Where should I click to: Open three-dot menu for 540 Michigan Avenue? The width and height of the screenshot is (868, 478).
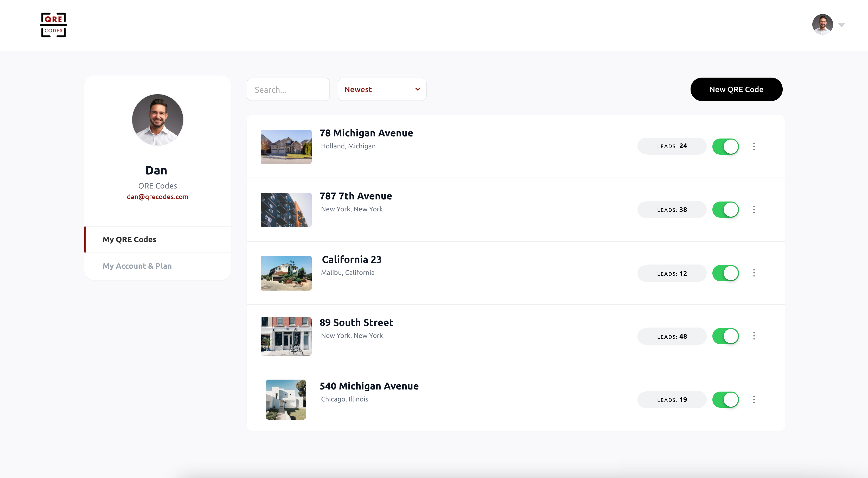(x=754, y=399)
